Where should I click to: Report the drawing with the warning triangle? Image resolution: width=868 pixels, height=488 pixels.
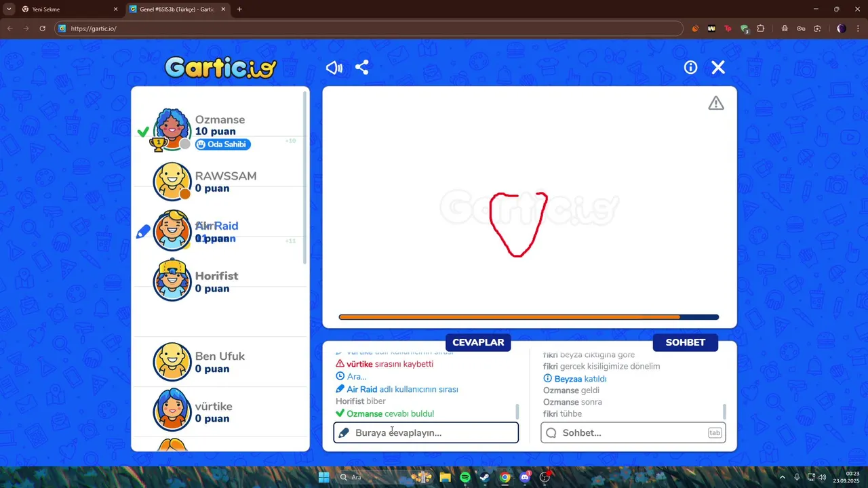716,103
